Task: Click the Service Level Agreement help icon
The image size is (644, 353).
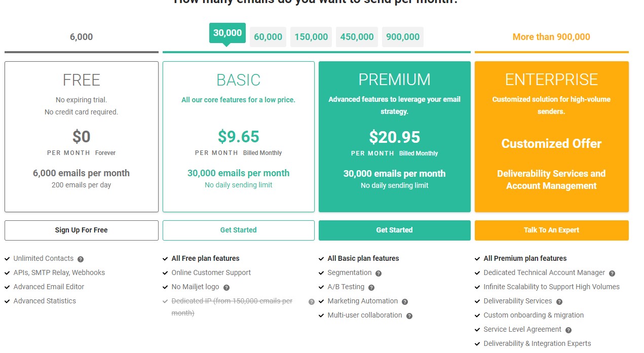Action: 569,330
